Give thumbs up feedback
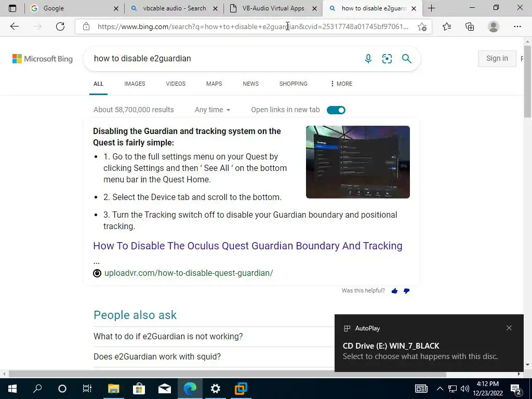 [394, 291]
